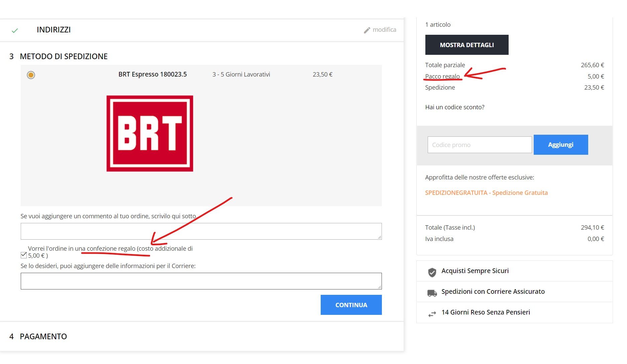Viewport: 627px width, 364px height.
Task: Click the return arrows icon for 14-day returns
Action: point(432,314)
